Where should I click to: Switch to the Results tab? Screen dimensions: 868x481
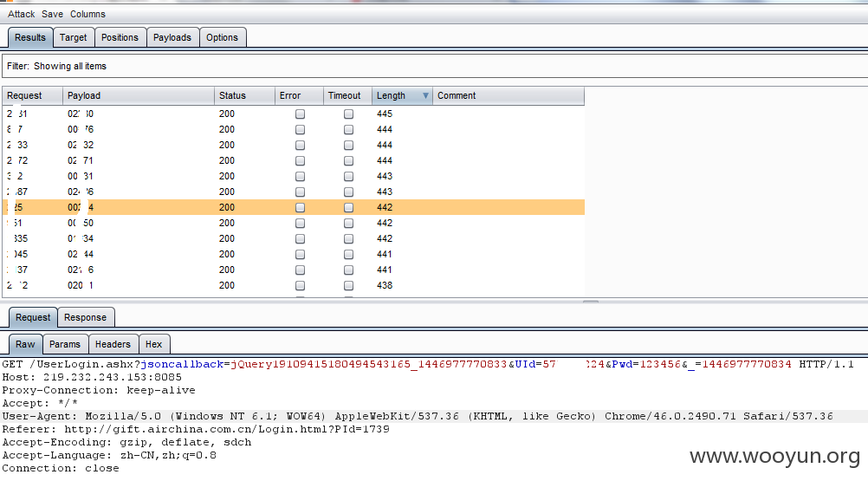(30, 37)
